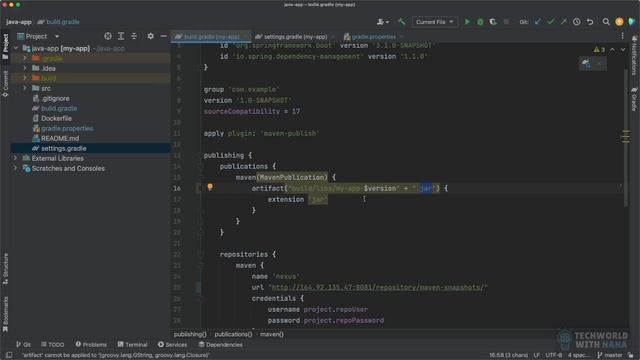Click Expand All icon in Project panel
This screenshot has width=640, height=360.
pos(121,36)
